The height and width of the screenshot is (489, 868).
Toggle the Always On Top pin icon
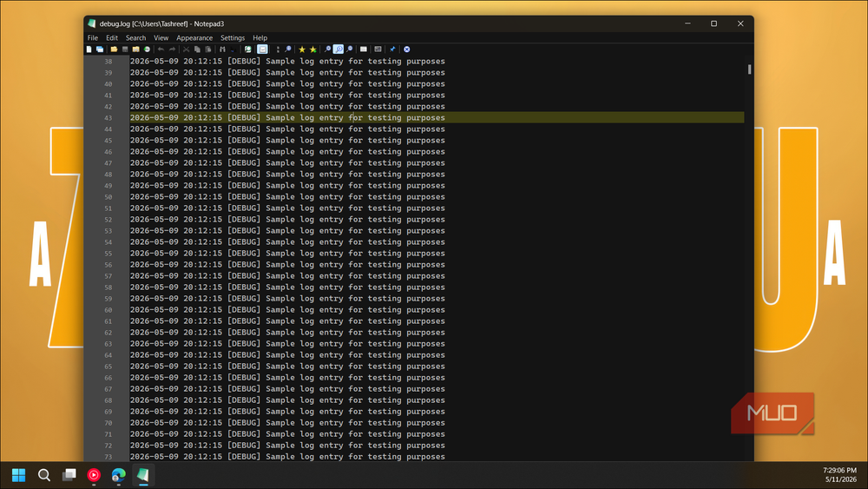[x=392, y=50]
